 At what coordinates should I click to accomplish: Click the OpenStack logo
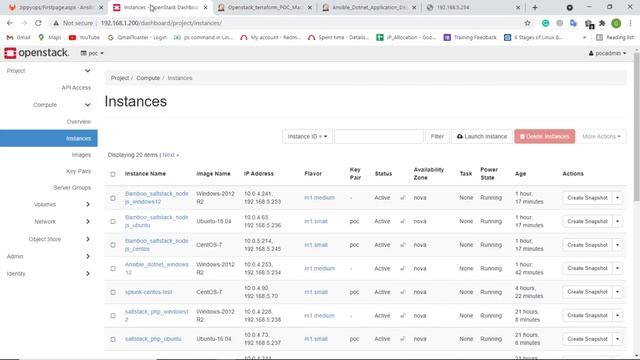(37, 53)
